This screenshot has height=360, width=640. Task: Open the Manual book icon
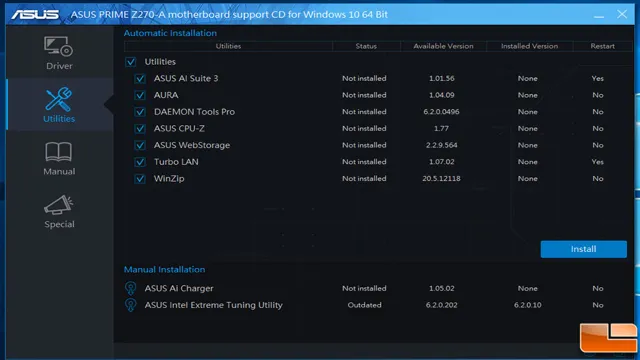(x=59, y=152)
